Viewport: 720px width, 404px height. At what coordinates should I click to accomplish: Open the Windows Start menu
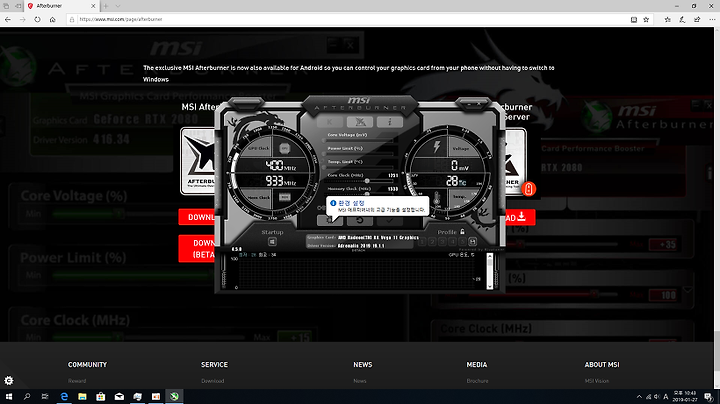coord(9,396)
